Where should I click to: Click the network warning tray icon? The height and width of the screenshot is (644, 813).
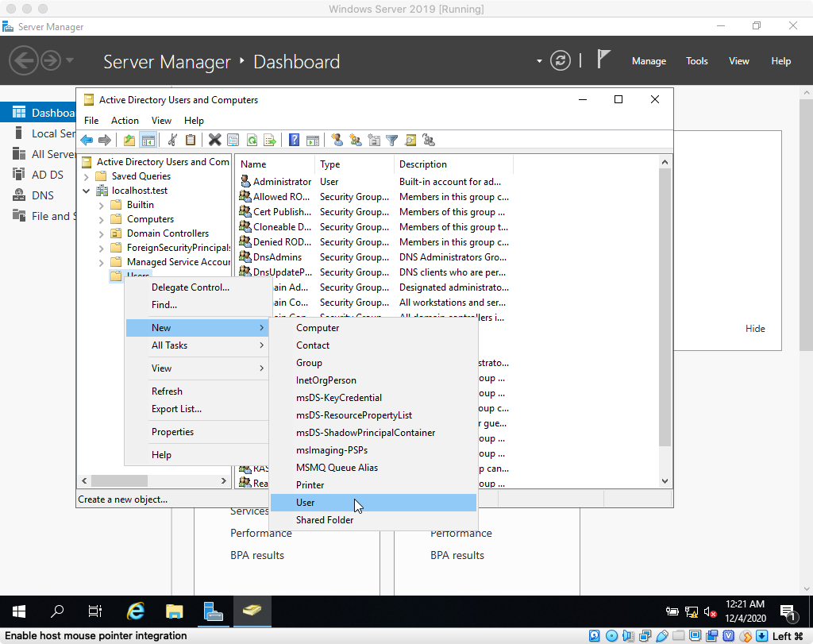click(x=692, y=612)
